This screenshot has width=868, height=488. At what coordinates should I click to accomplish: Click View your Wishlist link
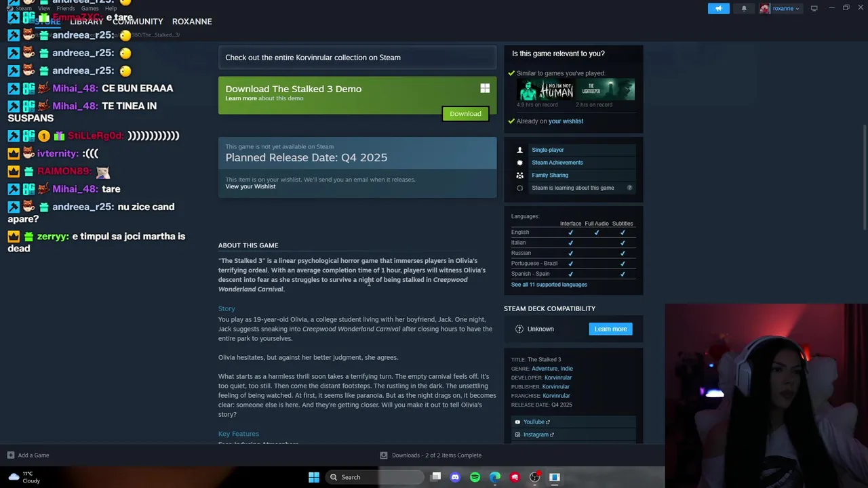coord(250,186)
